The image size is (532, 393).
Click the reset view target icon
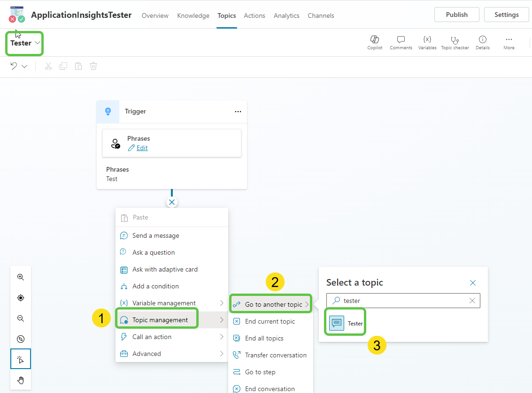click(x=20, y=298)
